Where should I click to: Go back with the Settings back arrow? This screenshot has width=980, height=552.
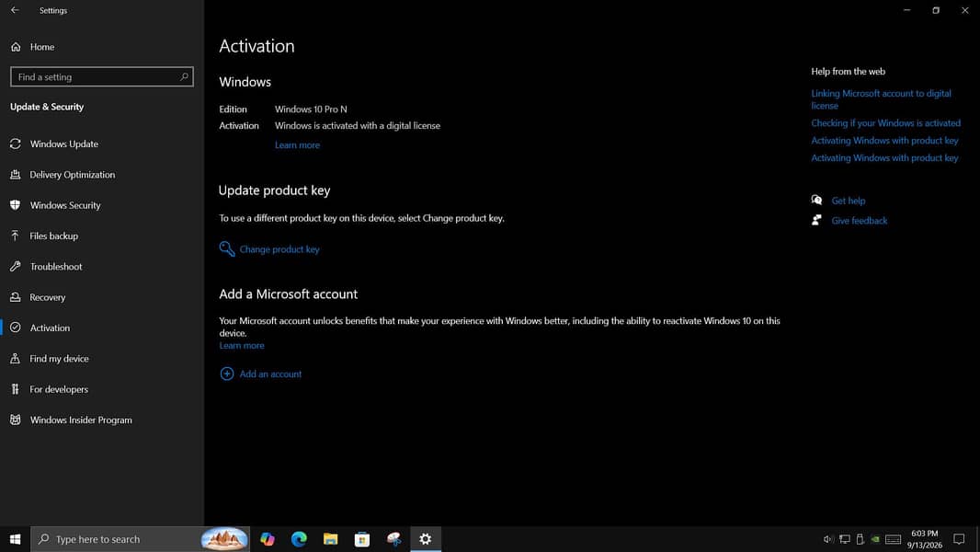tap(15, 10)
